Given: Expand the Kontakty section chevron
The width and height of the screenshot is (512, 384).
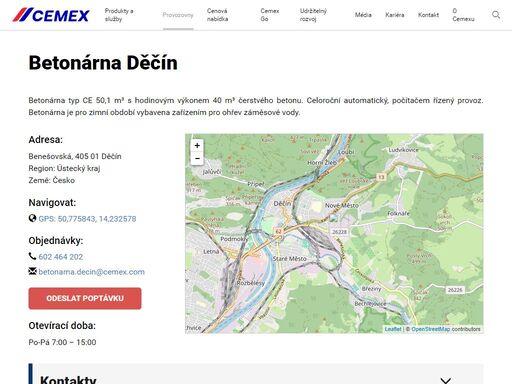Looking at the screenshot, I should (446, 380).
